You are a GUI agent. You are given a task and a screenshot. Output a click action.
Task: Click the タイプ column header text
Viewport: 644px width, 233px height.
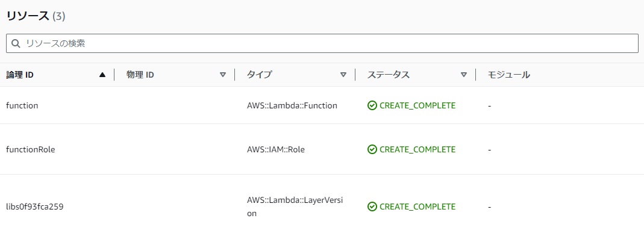(259, 75)
